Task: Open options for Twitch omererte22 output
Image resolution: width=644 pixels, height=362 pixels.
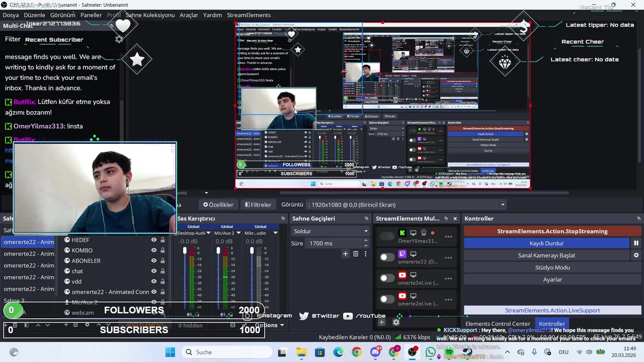Action: tap(448, 257)
